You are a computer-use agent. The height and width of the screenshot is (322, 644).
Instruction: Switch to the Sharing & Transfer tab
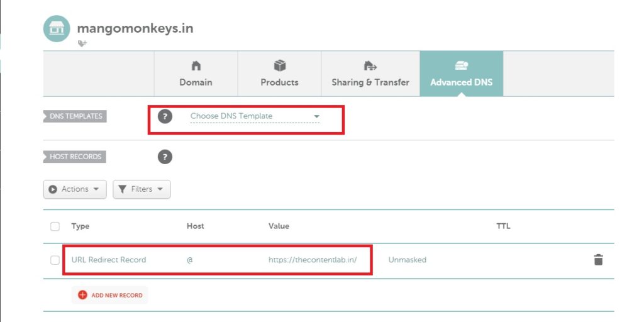370,74
